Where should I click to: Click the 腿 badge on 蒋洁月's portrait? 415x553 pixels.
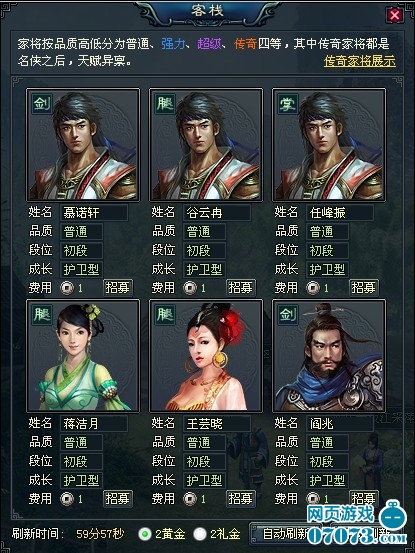tap(42, 315)
